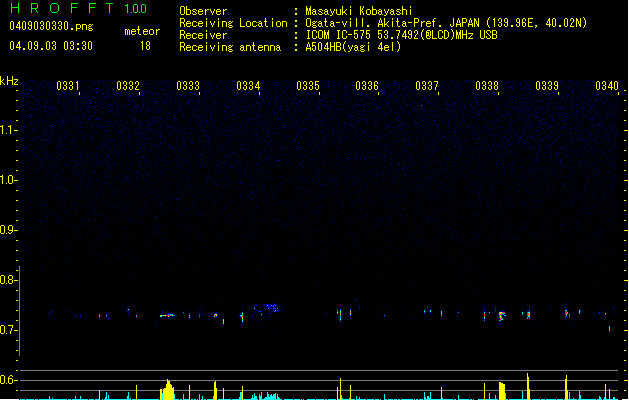Click the Receiving Location label
629x400 pixels.
coord(233,23)
